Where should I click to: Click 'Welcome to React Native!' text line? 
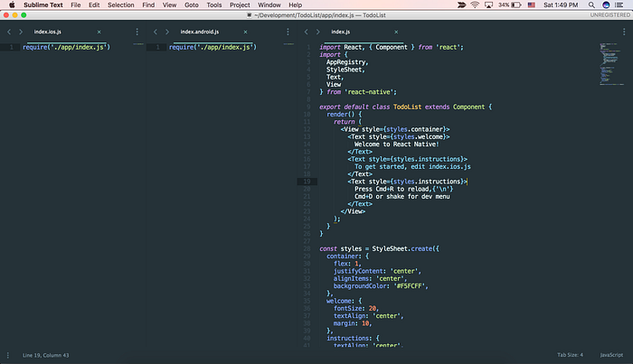(396, 145)
